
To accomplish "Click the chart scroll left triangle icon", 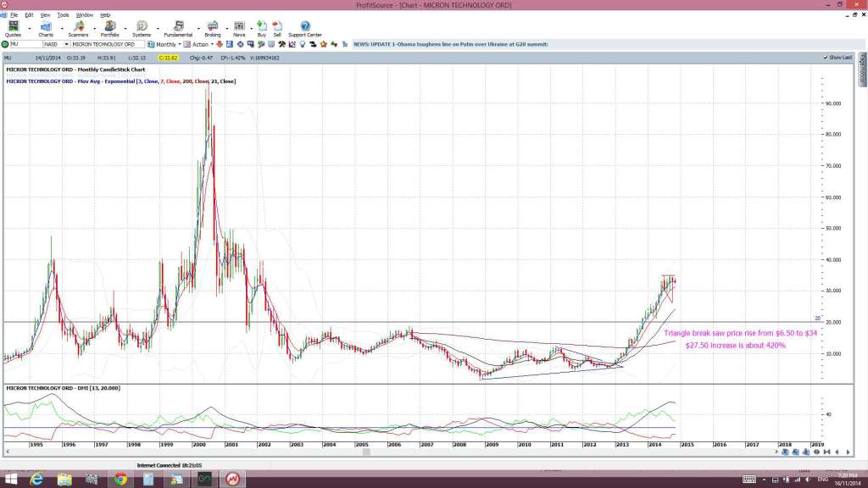I will [837, 452].
